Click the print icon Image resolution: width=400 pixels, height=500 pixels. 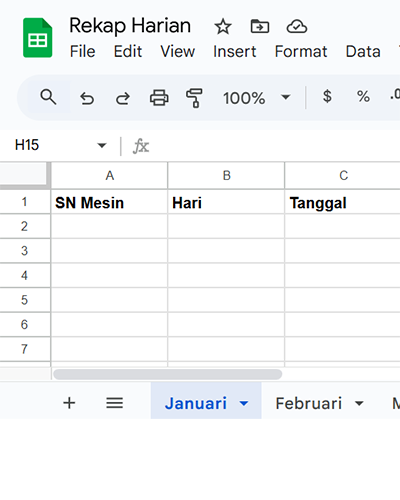pos(159,98)
